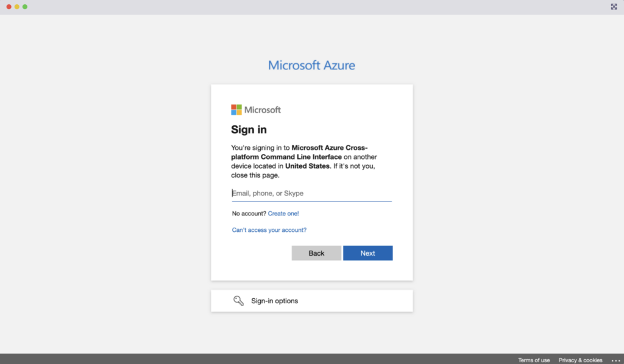
Task: Open the Create one! link
Action: (283, 214)
